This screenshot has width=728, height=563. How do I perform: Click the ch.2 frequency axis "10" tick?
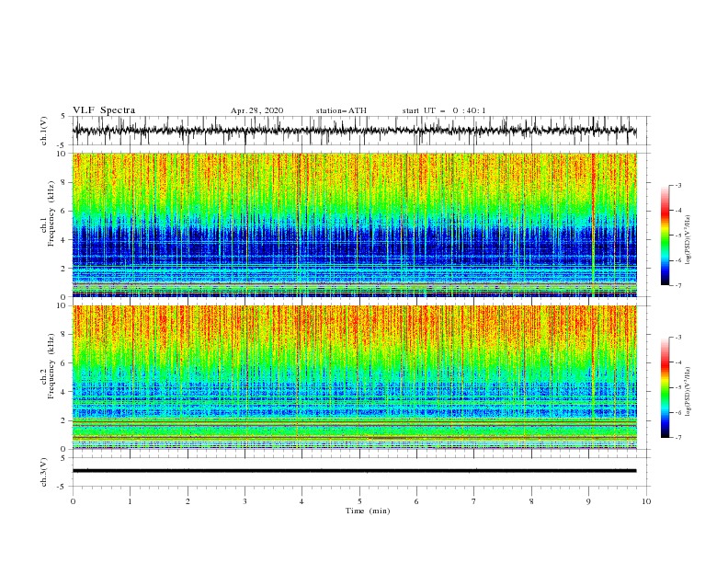click(62, 305)
